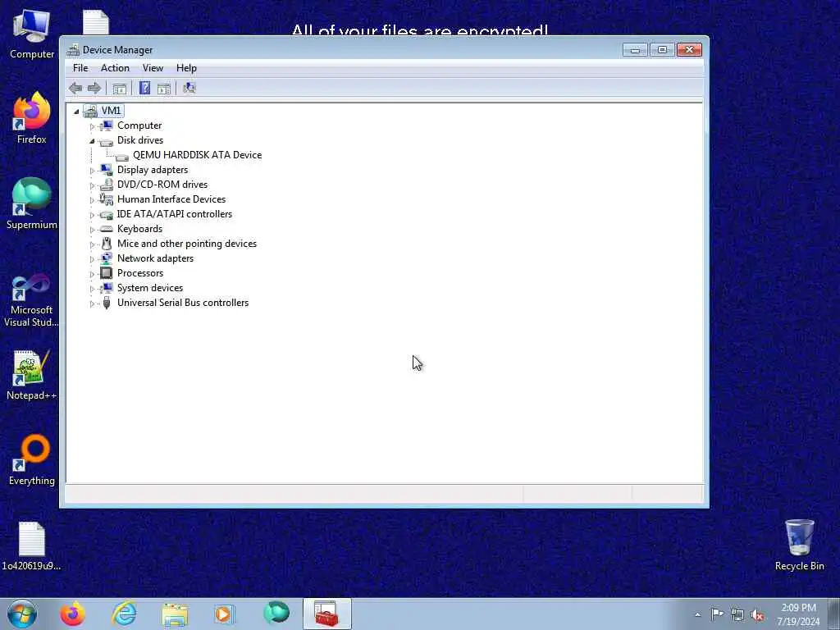Click the toolbar Forward arrow
Screen dimensions: 840x630
94,88
